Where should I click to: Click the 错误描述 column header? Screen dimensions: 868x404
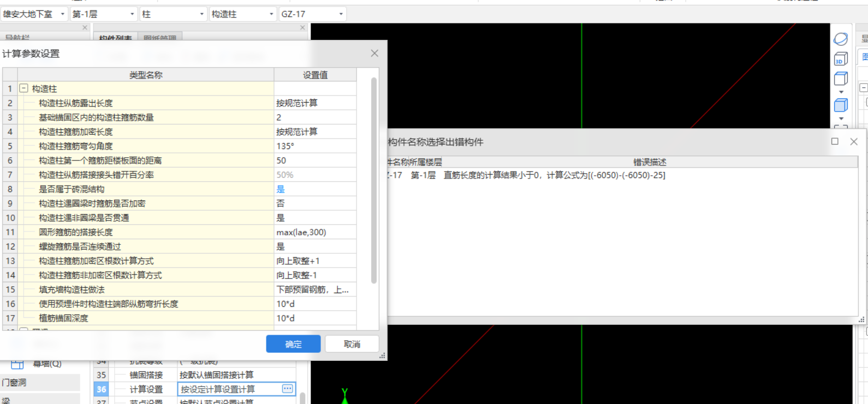[650, 162]
